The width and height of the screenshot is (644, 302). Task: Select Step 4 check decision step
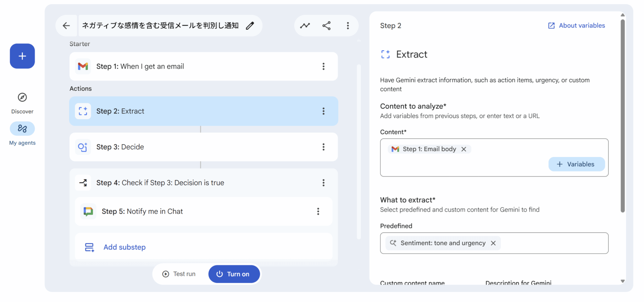click(x=189, y=183)
